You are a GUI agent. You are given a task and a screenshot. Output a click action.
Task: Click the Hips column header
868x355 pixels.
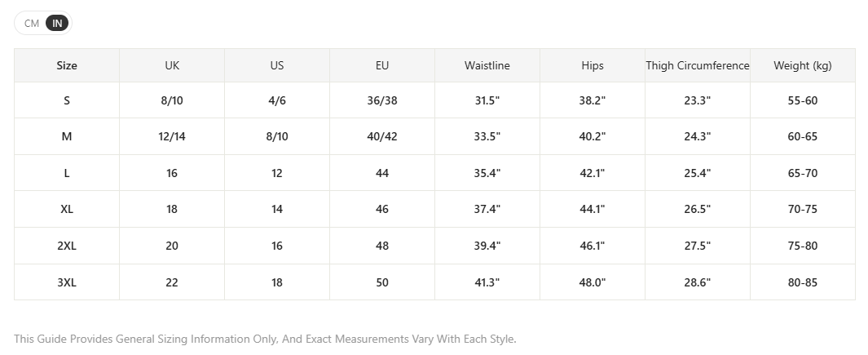point(593,65)
